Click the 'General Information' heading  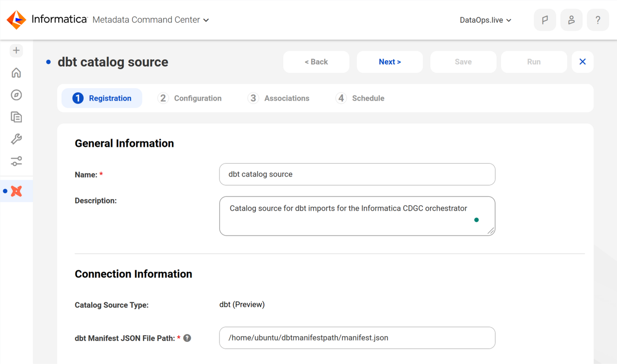click(124, 143)
